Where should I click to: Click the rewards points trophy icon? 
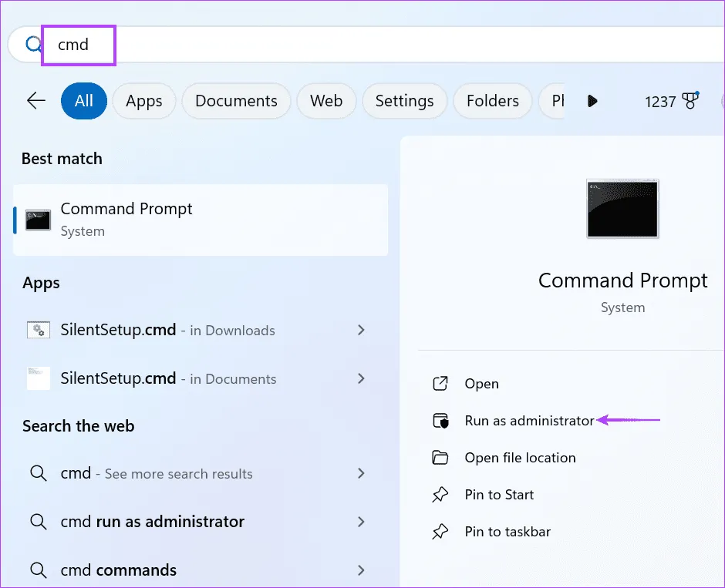coord(690,101)
